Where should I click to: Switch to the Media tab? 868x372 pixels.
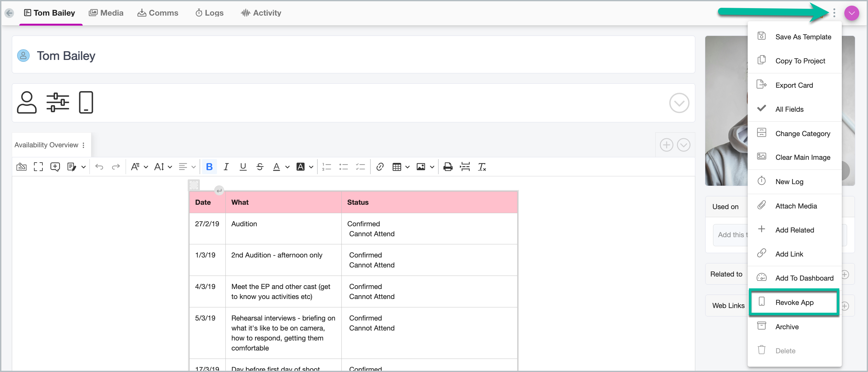(106, 13)
